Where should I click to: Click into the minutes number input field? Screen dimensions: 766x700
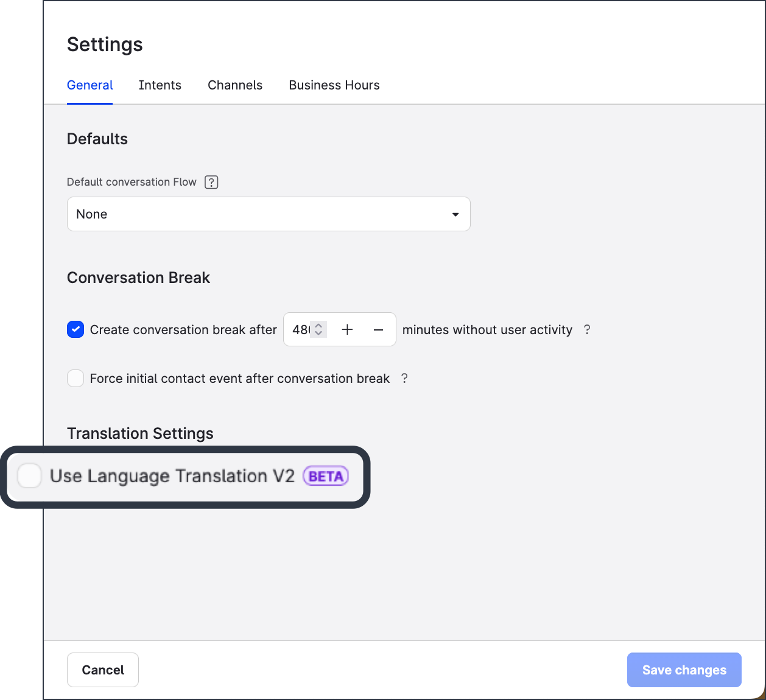click(x=300, y=329)
